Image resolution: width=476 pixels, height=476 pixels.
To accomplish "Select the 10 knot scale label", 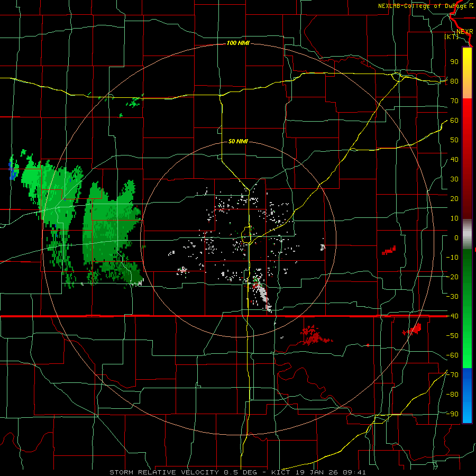I will [454, 218].
